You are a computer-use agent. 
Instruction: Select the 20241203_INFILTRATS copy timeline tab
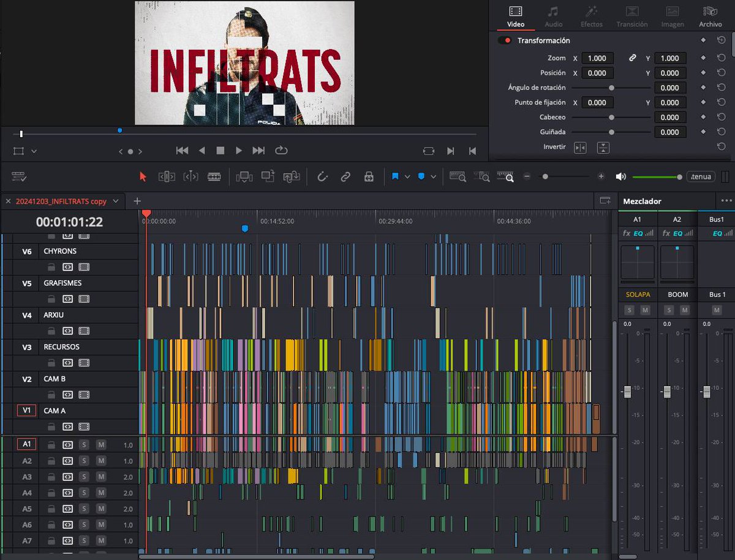(x=60, y=201)
